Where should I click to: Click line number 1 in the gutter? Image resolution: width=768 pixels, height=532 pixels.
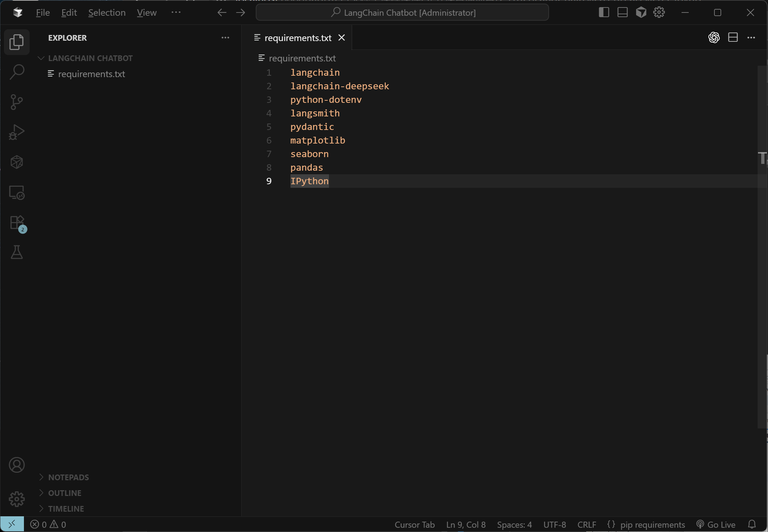tap(269, 72)
